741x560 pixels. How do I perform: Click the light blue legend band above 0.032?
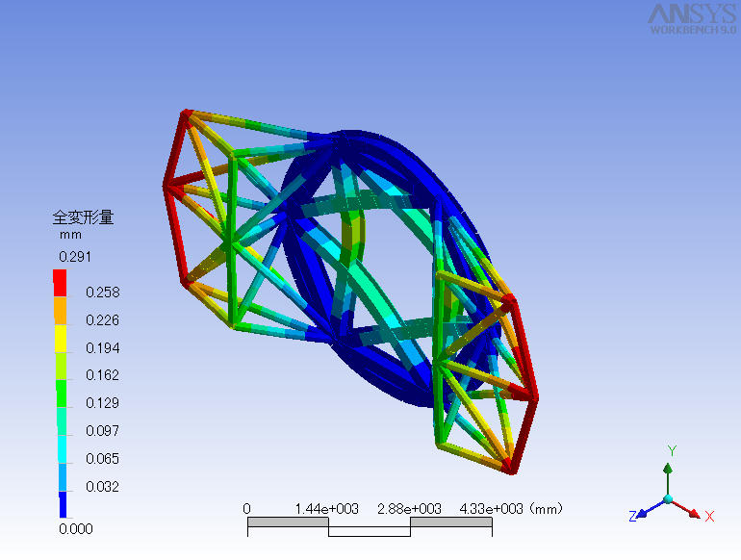pos(62,477)
